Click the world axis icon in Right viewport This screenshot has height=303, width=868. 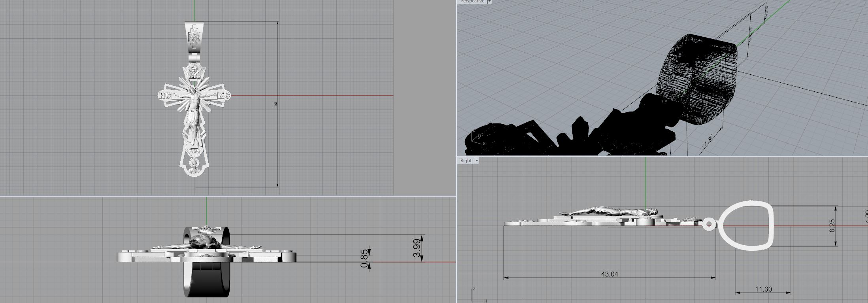(479, 295)
